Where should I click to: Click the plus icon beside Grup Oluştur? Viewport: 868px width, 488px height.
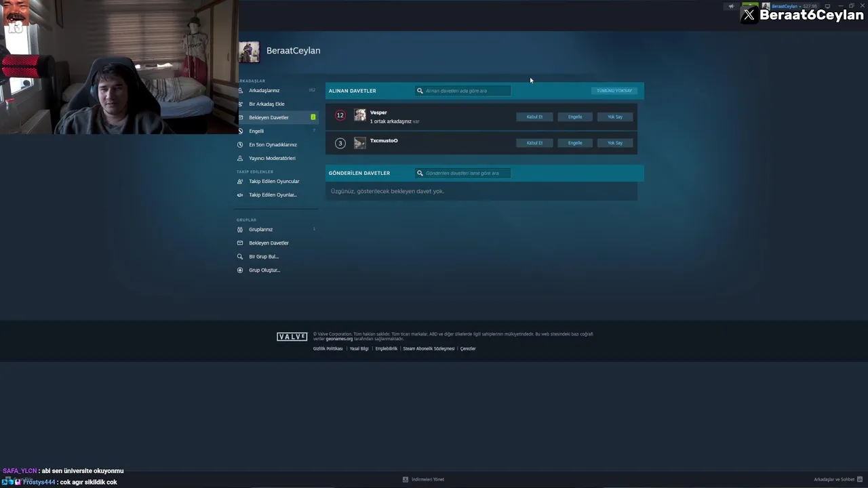tap(240, 270)
